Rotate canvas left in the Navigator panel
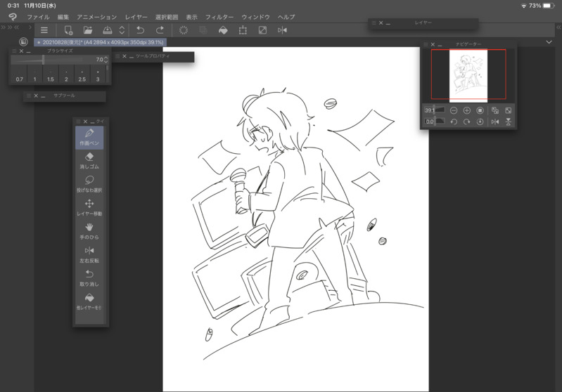Image resolution: width=562 pixels, height=392 pixels. 454,122
